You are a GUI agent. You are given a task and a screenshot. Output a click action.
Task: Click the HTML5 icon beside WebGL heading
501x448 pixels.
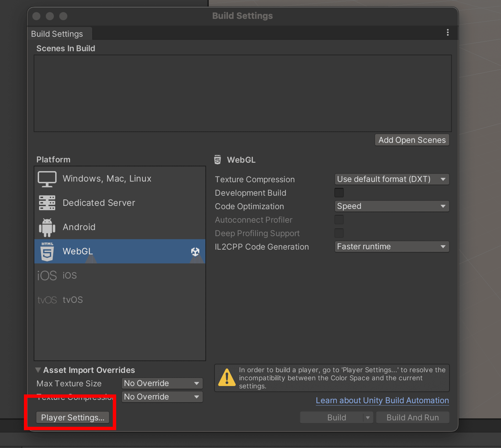point(218,160)
